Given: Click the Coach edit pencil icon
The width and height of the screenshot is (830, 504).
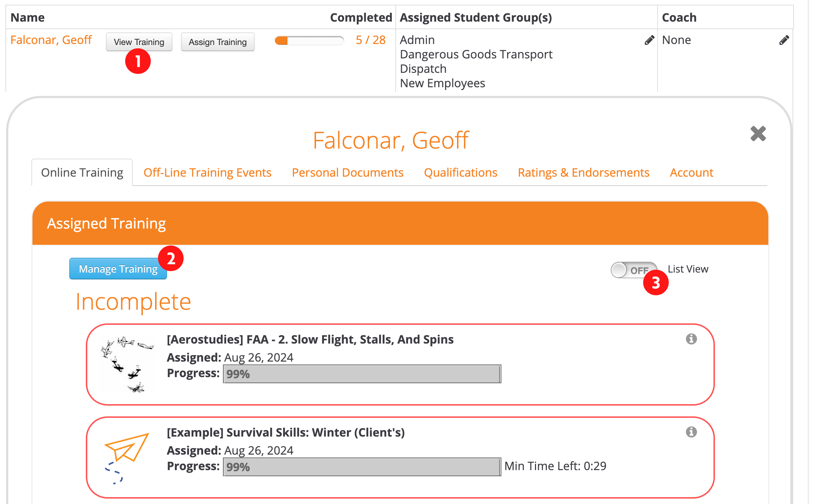Looking at the screenshot, I should click(784, 40).
